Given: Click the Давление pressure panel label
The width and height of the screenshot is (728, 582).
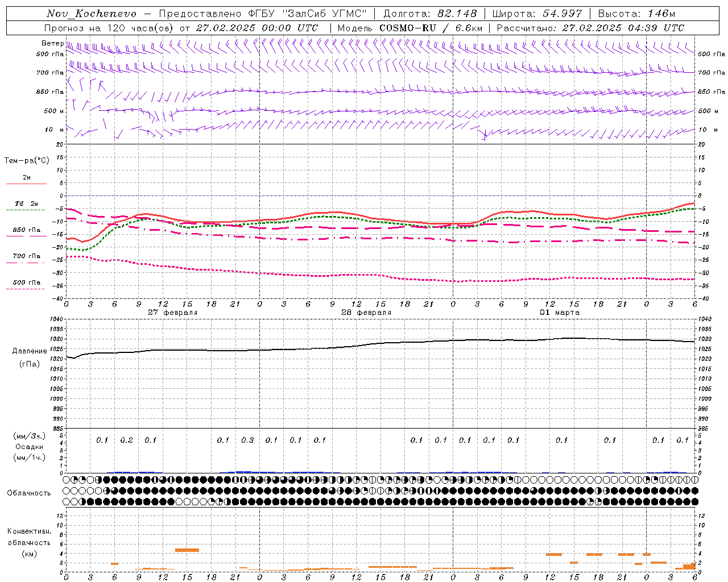Looking at the screenshot, I should 30,351.
